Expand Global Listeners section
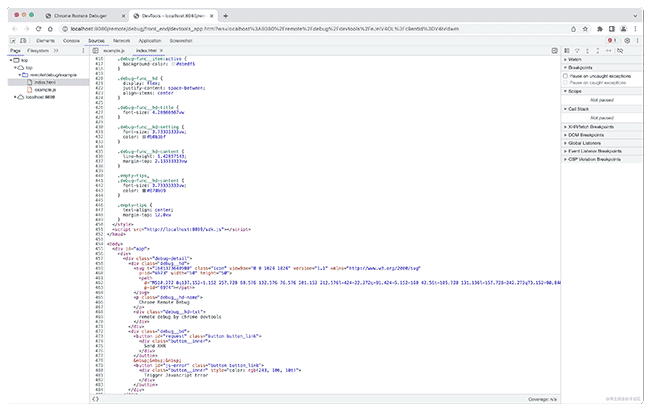Image resolution: width=650 pixels, height=404 pixels. coord(602,143)
